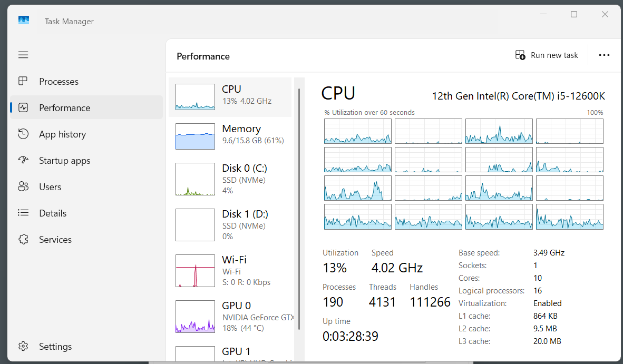Screen dimensions: 623x364
Task: Open the Details page label
Action: (x=53, y=213)
